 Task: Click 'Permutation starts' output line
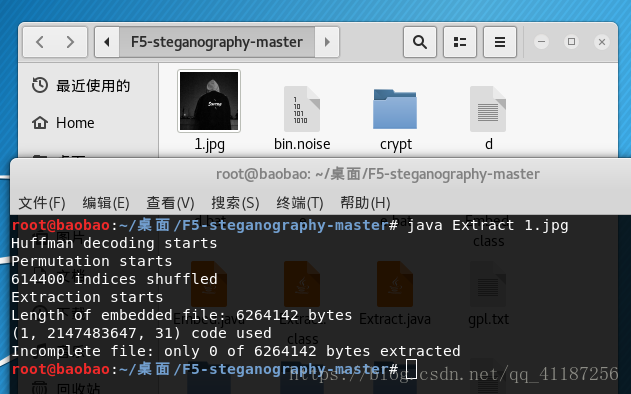click(x=91, y=261)
